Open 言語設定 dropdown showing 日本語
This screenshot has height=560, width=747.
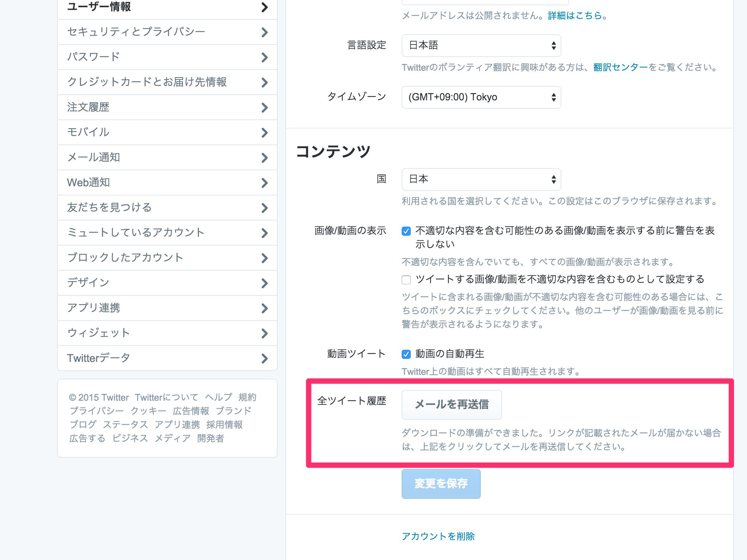481,46
